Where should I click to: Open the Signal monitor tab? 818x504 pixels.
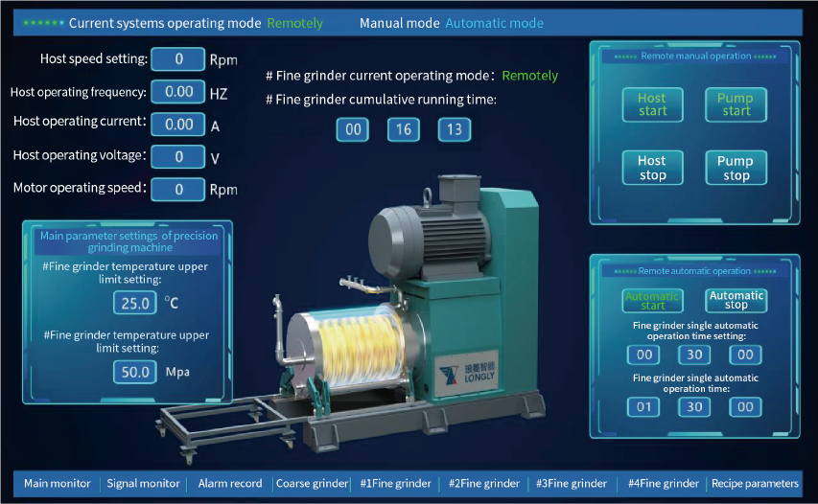click(143, 484)
